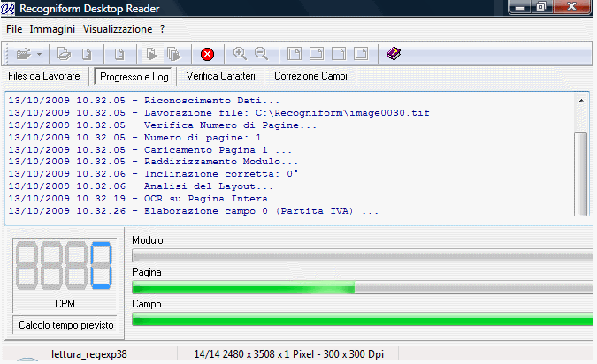Click the log scrollbar up arrow
The width and height of the screenshot is (597, 364).
581,101
